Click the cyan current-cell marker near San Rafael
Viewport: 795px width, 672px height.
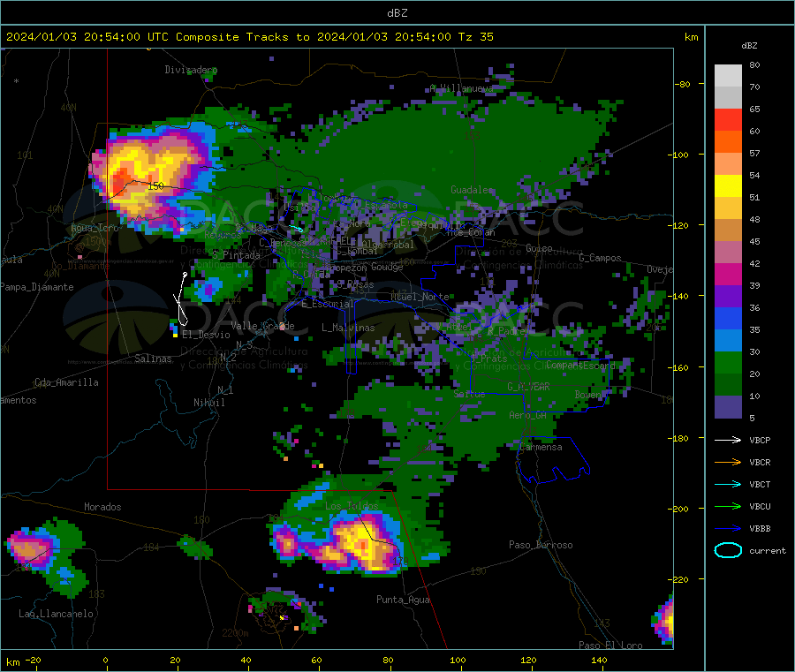296,229
